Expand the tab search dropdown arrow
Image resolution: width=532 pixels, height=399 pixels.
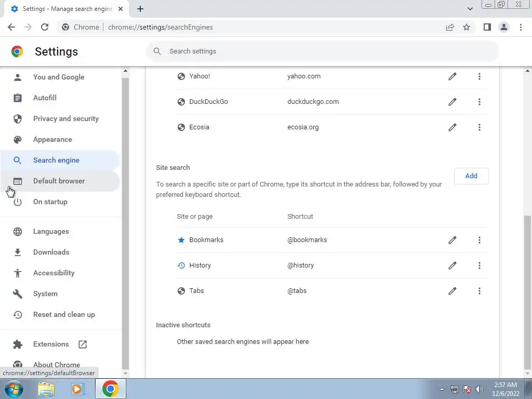tap(470, 9)
